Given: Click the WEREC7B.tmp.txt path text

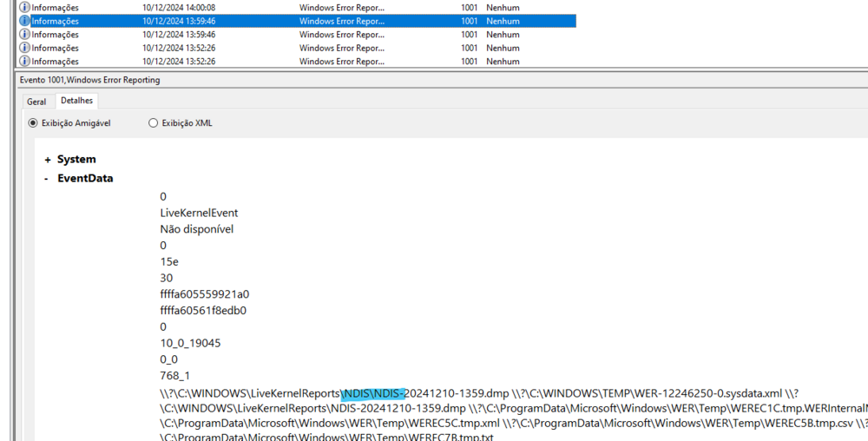Looking at the screenshot, I should (450, 438).
